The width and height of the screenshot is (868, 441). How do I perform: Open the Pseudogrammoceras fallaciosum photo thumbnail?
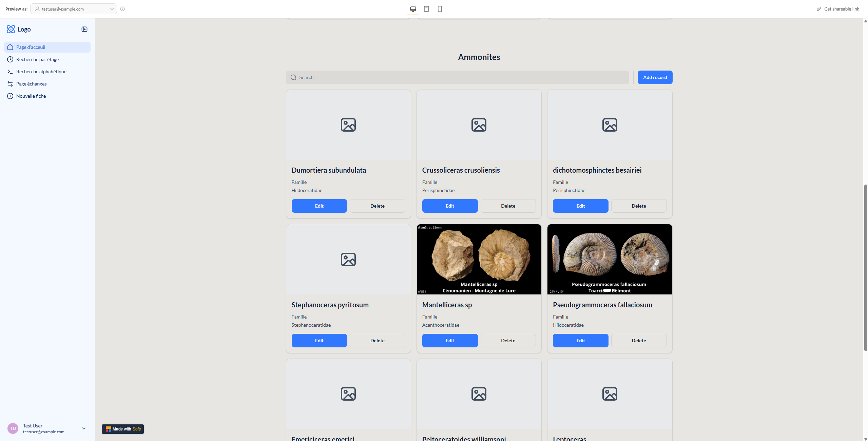click(609, 259)
